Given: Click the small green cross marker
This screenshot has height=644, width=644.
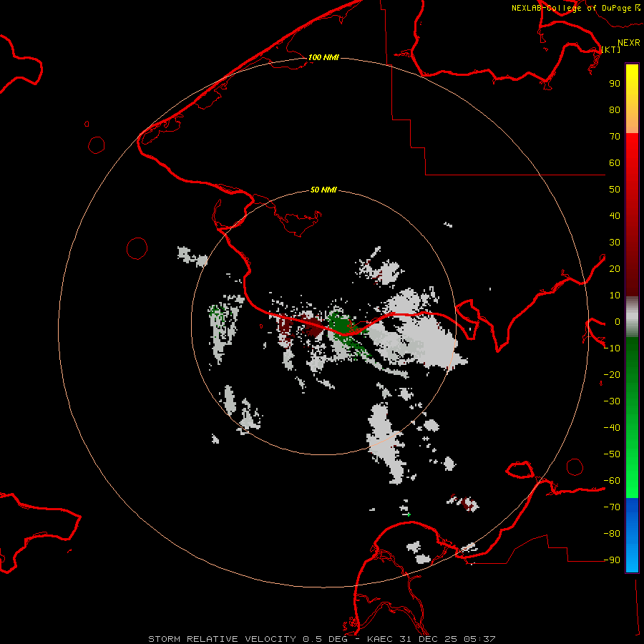Looking at the screenshot, I should [x=409, y=514].
